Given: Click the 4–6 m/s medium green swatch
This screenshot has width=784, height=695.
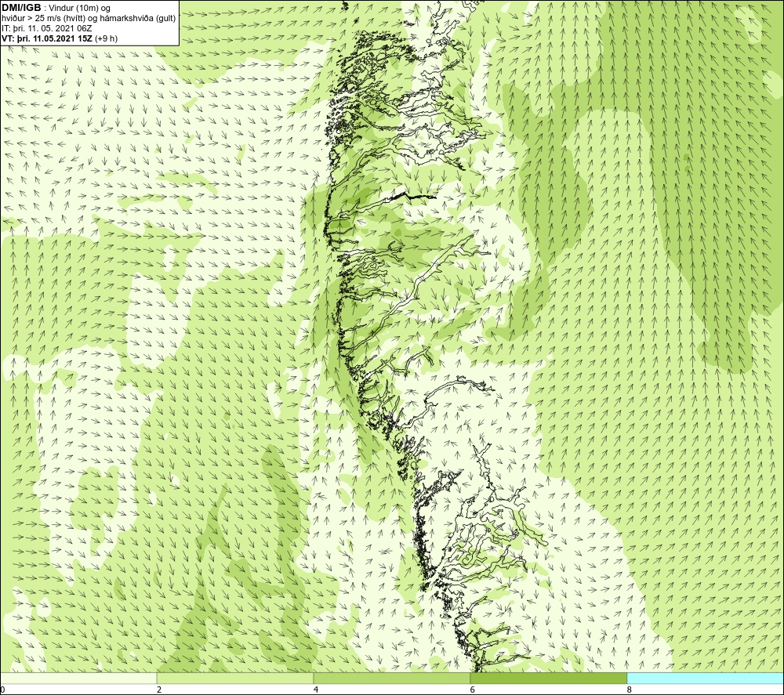Looking at the screenshot, I should pos(391,678).
